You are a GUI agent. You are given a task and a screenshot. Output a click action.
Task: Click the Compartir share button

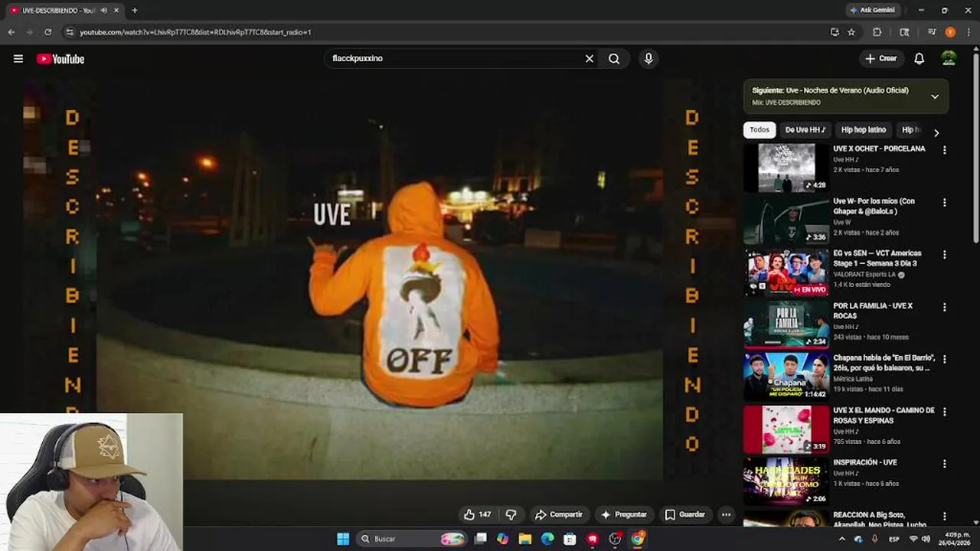click(x=559, y=514)
